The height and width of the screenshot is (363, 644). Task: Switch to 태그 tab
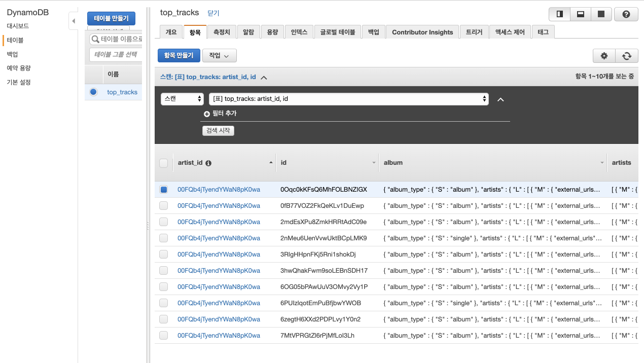click(x=543, y=32)
